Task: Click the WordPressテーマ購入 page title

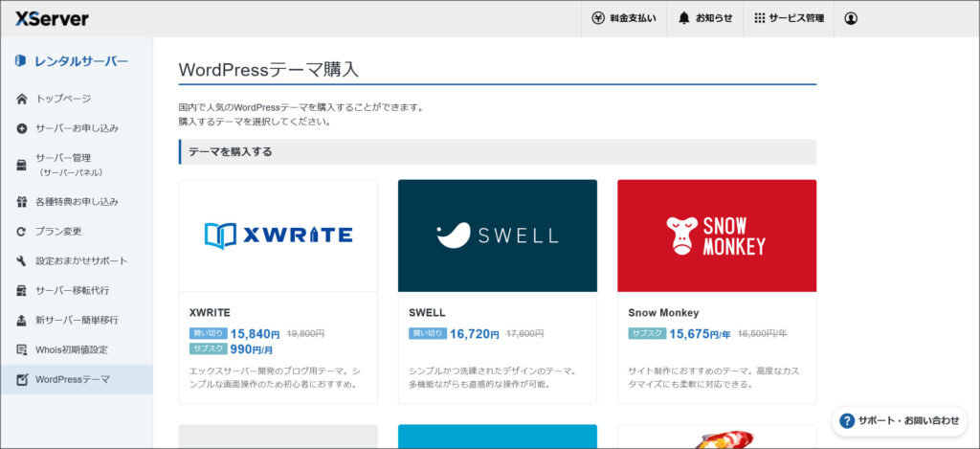Action: (x=269, y=70)
